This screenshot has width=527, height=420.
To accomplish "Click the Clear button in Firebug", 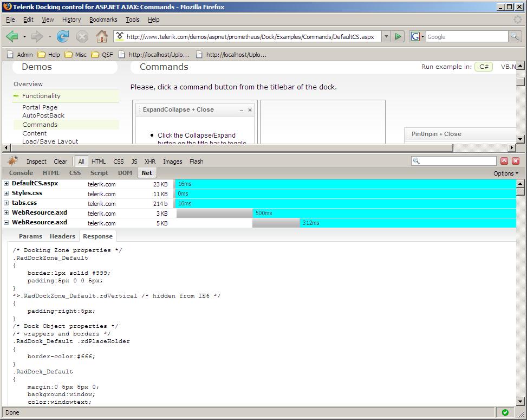I will click(x=61, y=161).
